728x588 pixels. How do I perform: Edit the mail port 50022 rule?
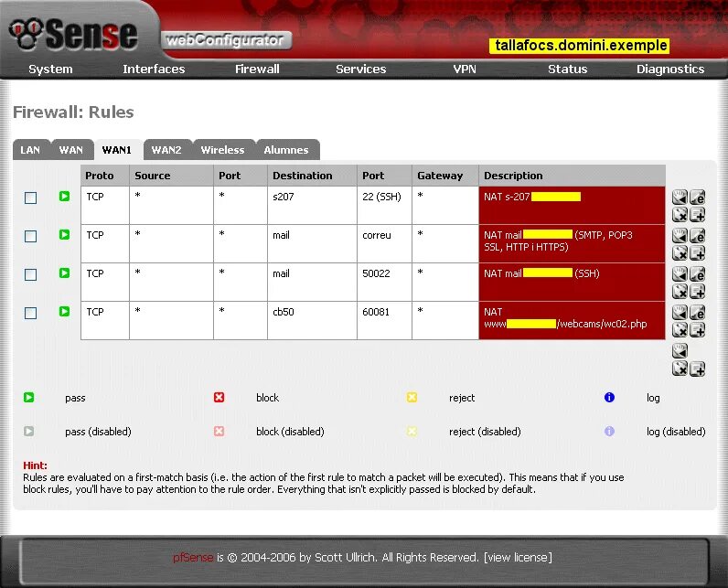pos(697,274)
